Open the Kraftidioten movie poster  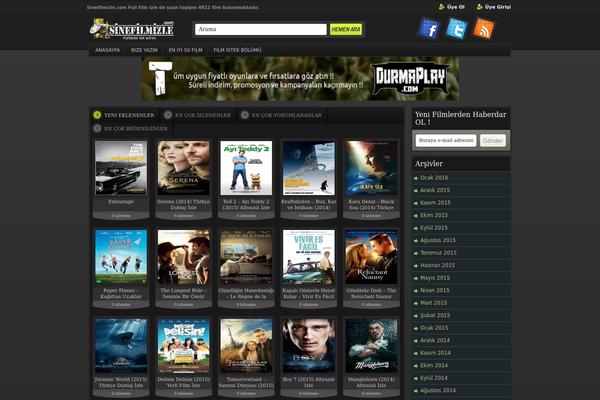309,168
